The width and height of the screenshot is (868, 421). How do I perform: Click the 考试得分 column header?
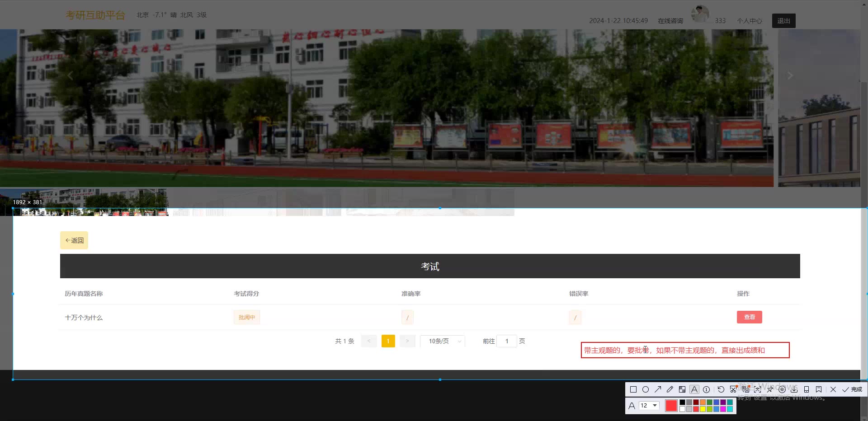(246, 294)
